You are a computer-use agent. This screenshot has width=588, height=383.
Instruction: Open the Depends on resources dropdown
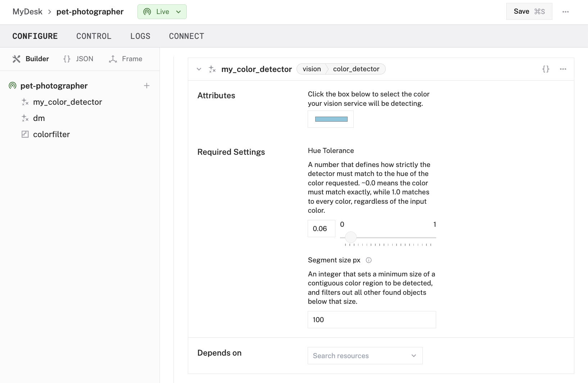click(x=365, y=356)
